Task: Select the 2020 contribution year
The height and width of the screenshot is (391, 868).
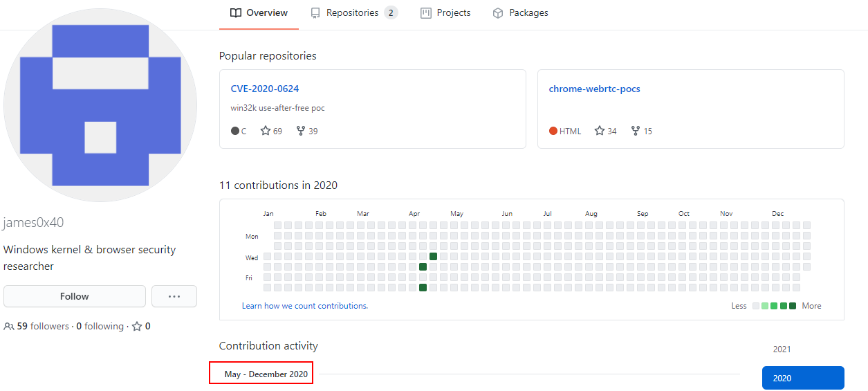Action: (x=802, y=378)
